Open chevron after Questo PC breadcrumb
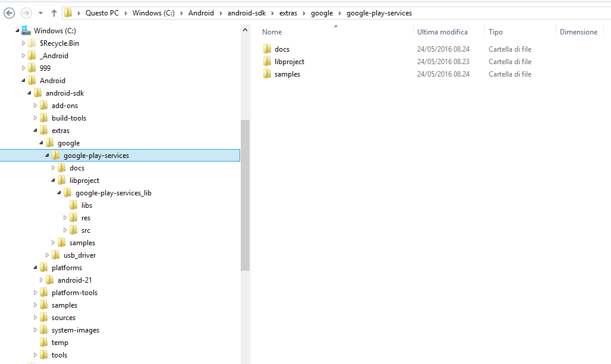Viewport: 611px width, 364px height. coord(126,13)
